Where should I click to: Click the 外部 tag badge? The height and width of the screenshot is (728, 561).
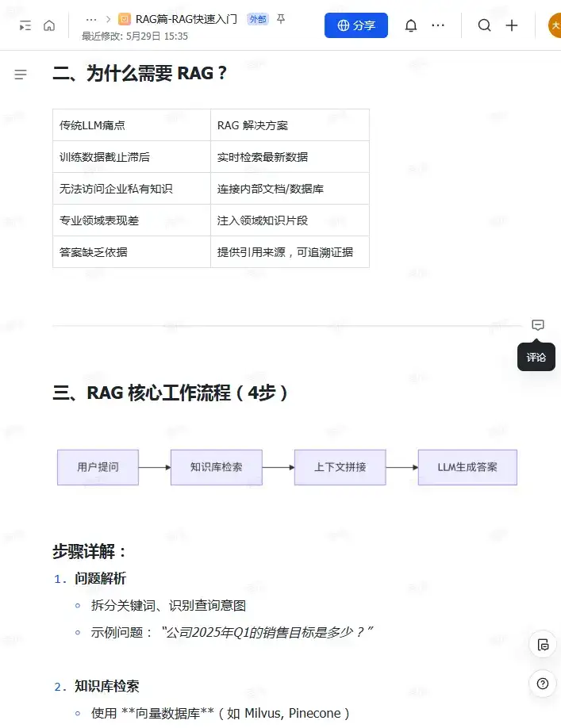(258, 19)
